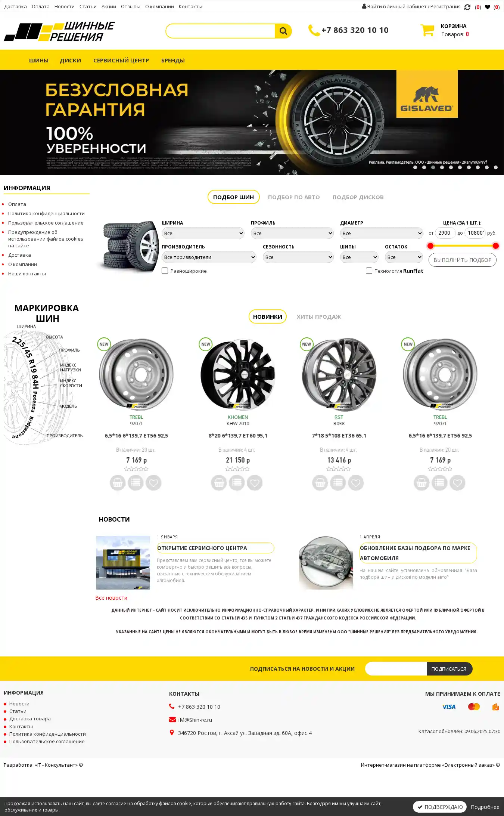The width and height of the screenshot is (504, 816).
Task: Select the third banner slide dot
Action: coord(433,167)
